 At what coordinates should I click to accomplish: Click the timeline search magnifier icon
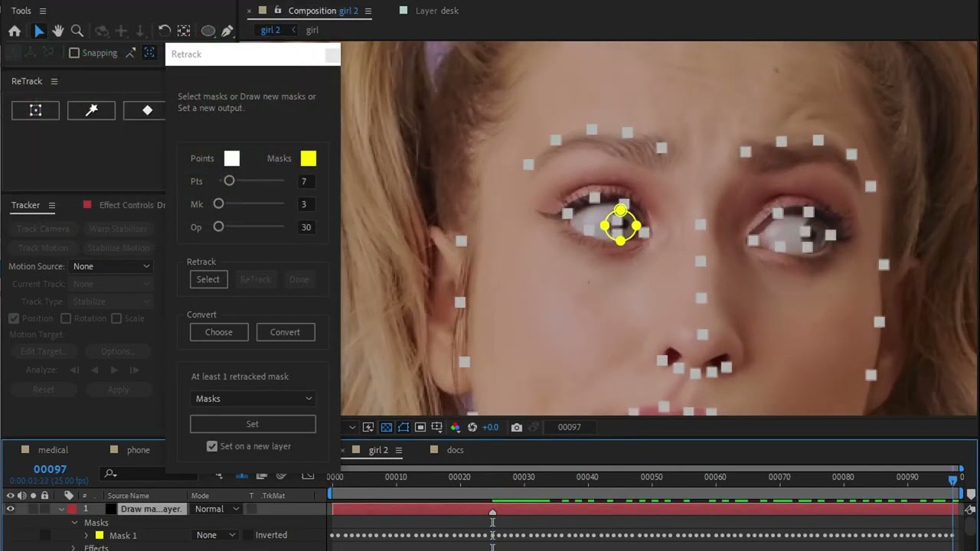[110, 474]
